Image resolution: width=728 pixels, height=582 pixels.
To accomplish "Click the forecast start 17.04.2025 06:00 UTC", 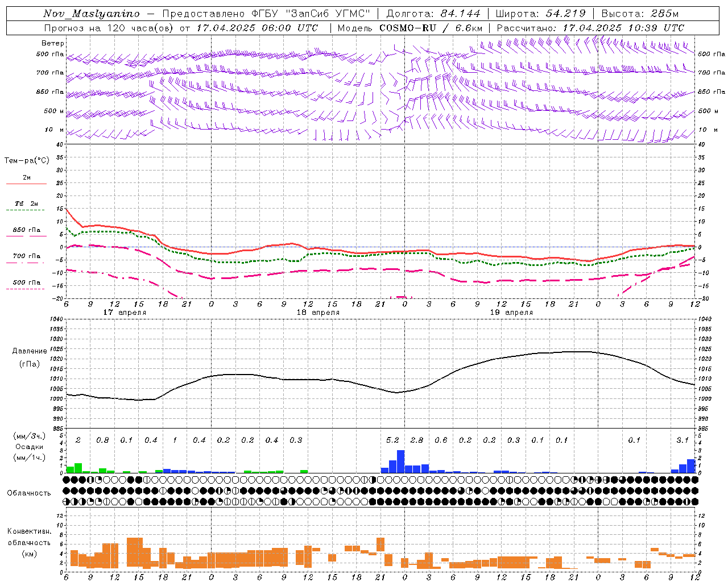I will [x=257, y=27].
